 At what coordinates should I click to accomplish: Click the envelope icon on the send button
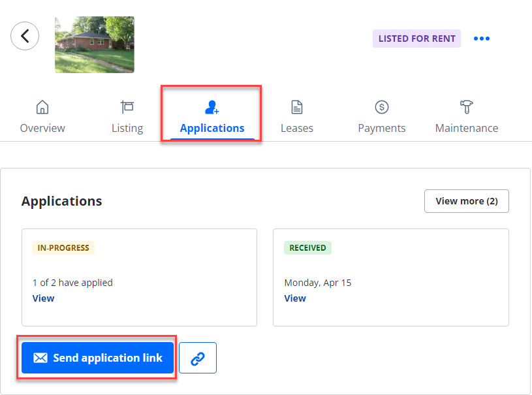click(40, 357)
